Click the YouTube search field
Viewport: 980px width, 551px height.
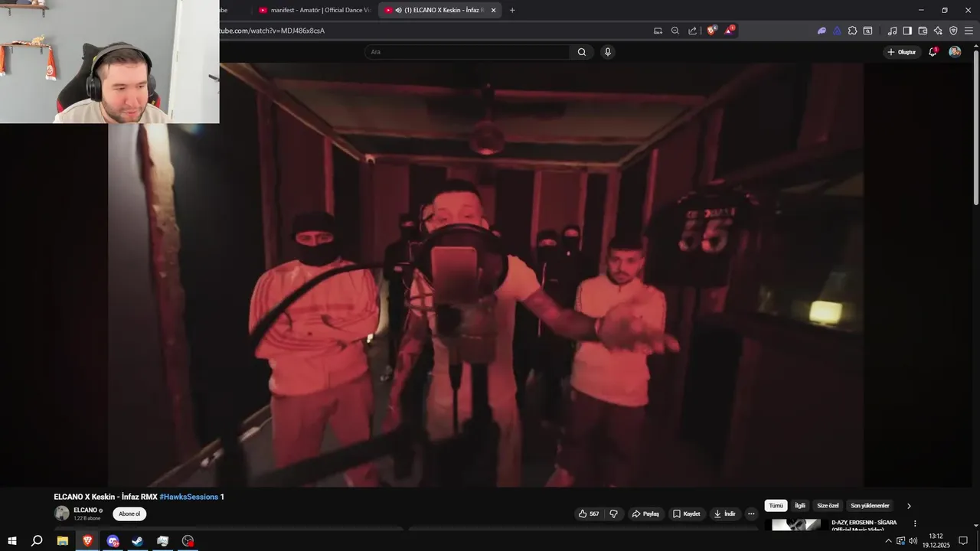pos(467,52)
